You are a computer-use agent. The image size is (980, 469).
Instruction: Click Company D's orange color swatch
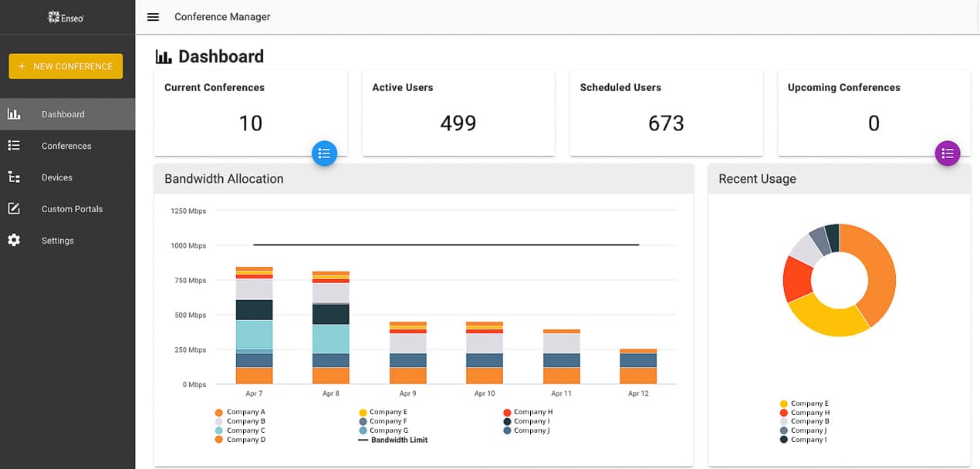point(220,439)
